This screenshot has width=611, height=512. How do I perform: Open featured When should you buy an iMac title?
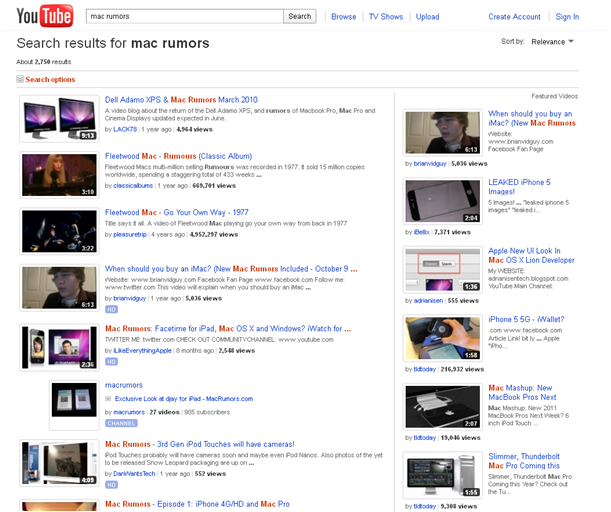[x=532, y=118]
